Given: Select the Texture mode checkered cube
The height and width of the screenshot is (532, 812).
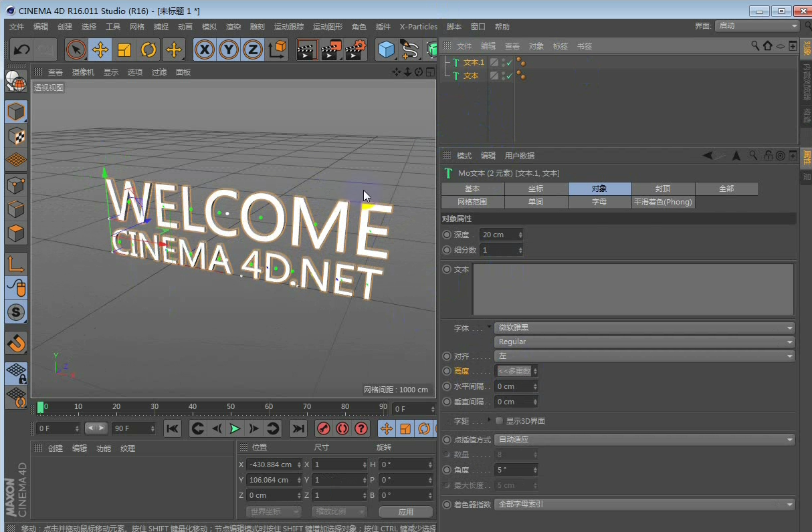Looking at the screenshot, I should tap(17, 136).
